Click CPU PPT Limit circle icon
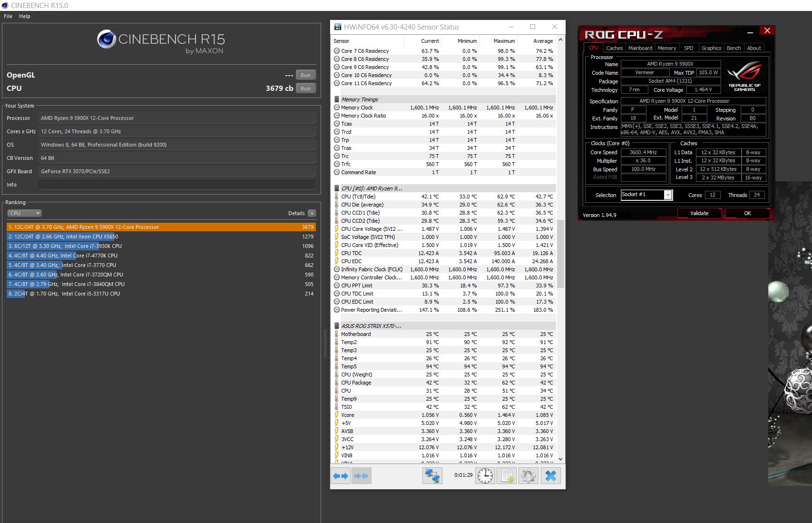Image resolution: width=812 pixels, height=523 pixels. coord(337,286)
